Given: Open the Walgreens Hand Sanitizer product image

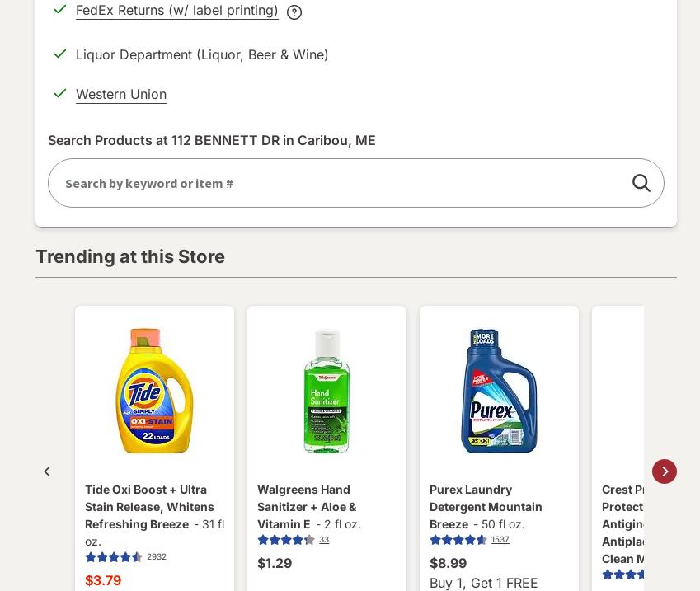Looking at the screenshot, I should [327, 391].
